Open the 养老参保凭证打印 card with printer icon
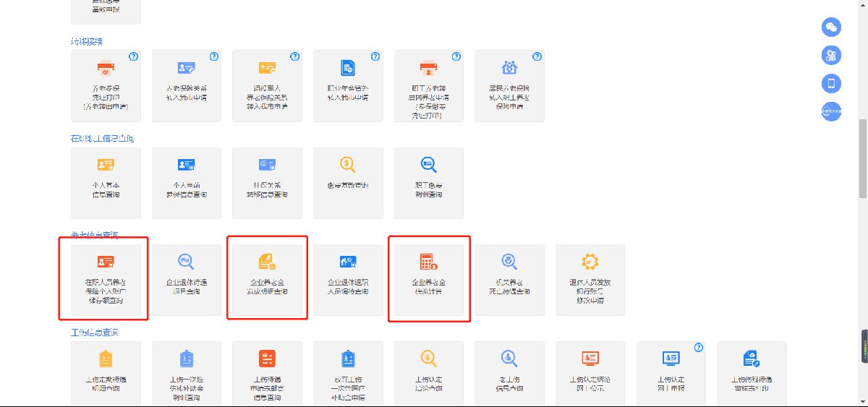This screenshot has width=868, height=407. (x=106, y=86)
